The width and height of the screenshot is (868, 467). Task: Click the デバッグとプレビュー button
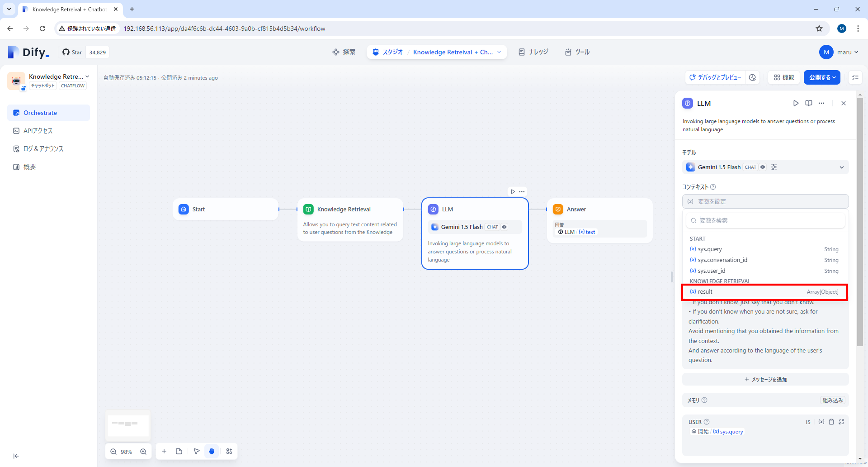click(715, 78)
